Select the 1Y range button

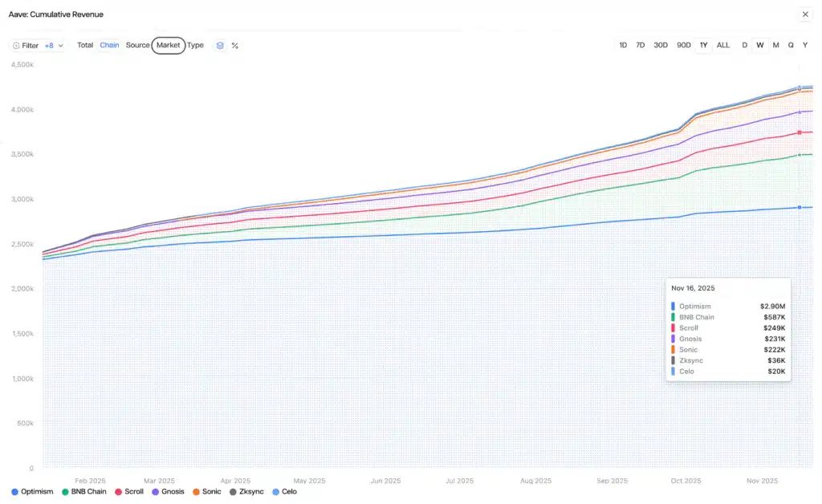[x=704, y=45]
